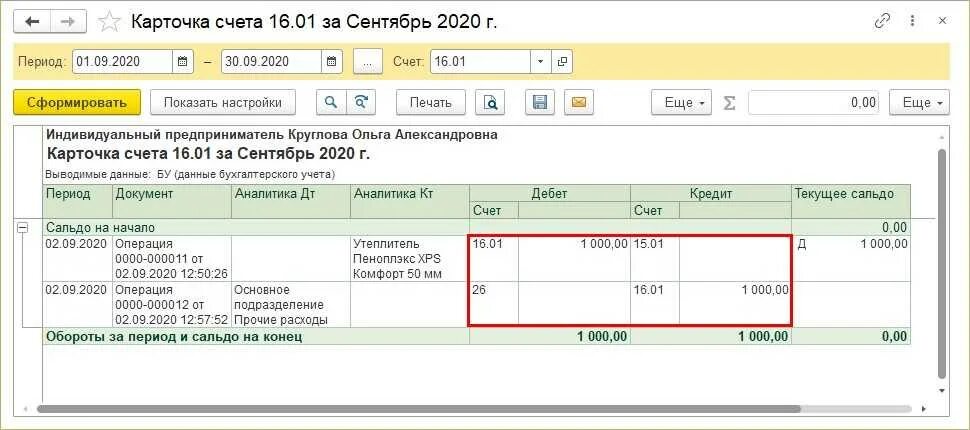This screenshot has height=430, width=970.
Task: Click the Печать button
Action: [431, 103]
